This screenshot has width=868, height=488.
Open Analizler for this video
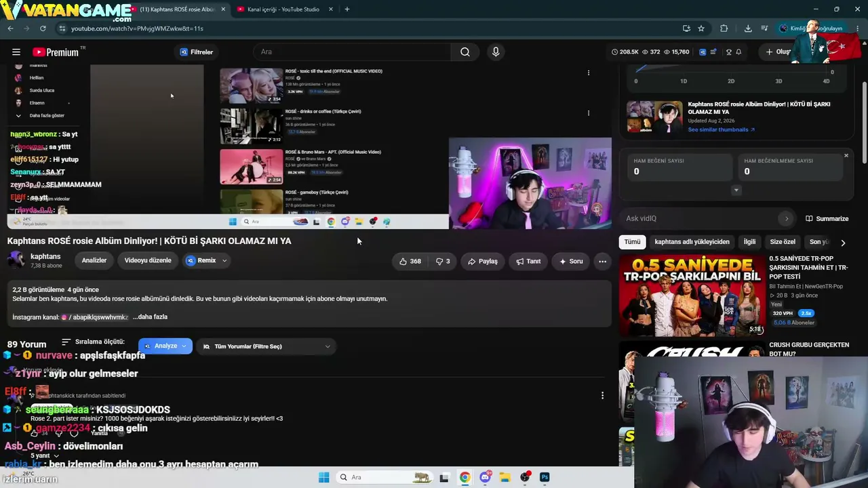94,260
